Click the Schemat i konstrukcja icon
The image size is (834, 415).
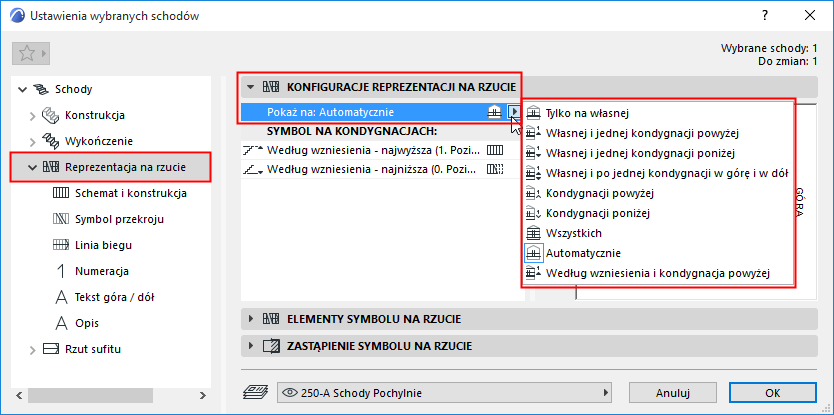61,193
